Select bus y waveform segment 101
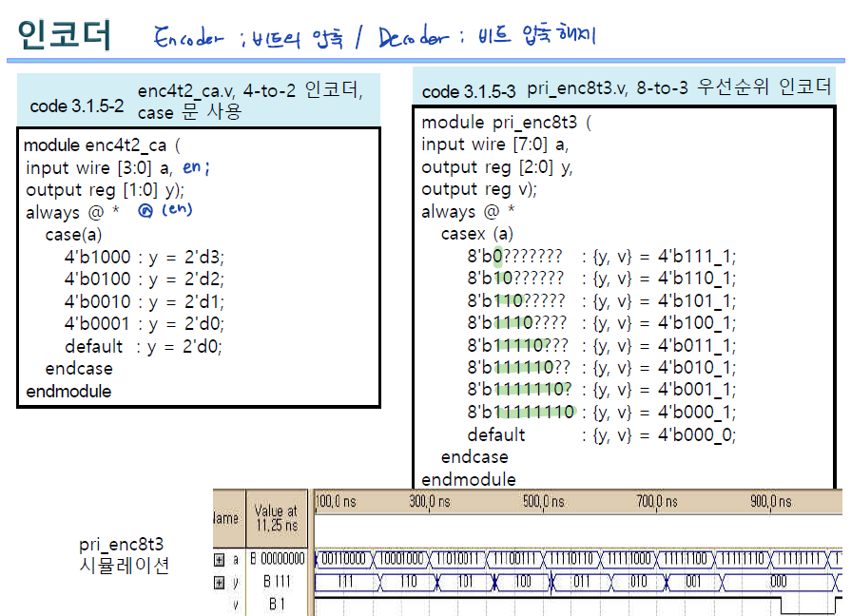 click(465, 583)
